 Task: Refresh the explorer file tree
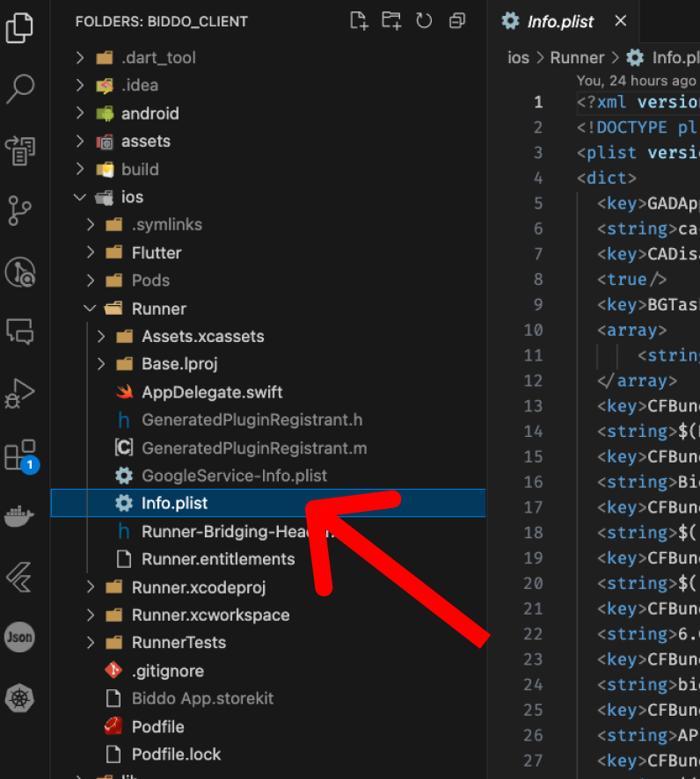(424, 21)
